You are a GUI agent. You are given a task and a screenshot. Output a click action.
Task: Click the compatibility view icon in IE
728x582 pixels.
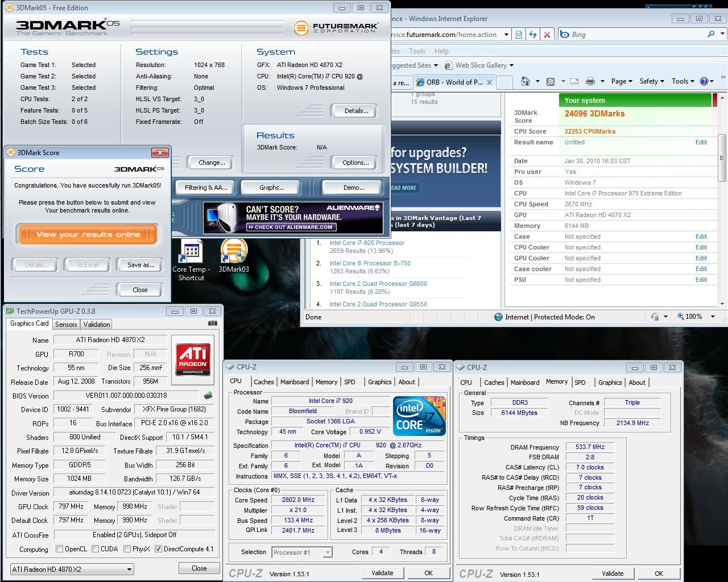[519, 35]
